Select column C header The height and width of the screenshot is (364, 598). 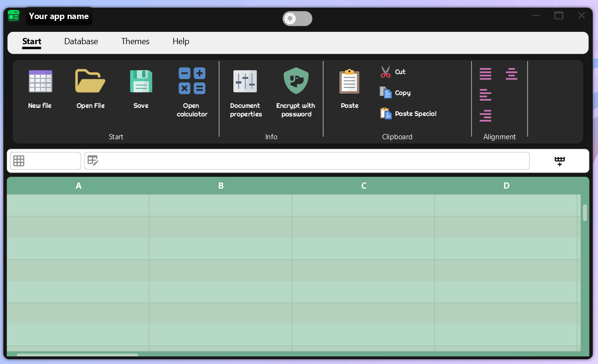[364, 186]
